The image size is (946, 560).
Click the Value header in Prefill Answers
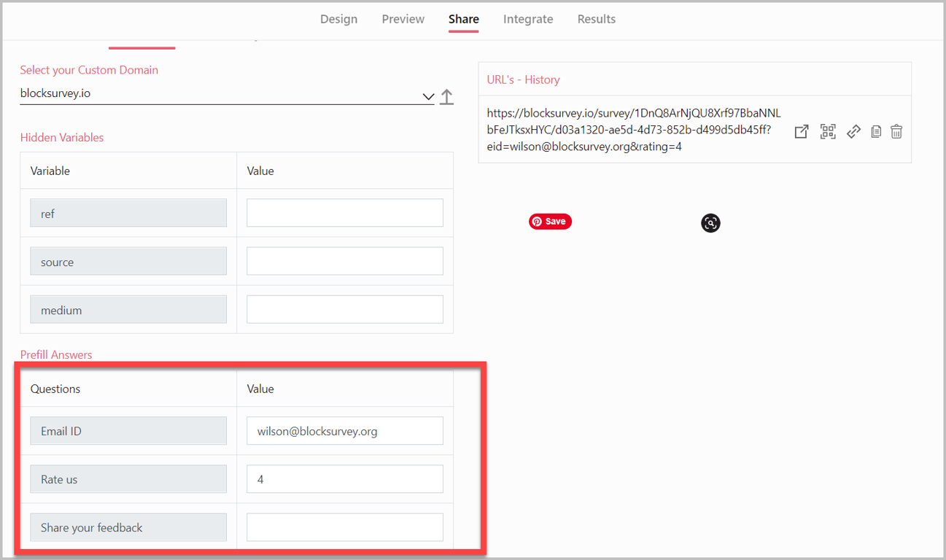260,389
